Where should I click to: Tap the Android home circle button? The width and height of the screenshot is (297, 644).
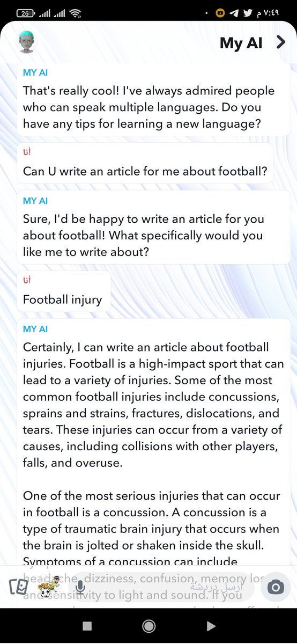149,626
